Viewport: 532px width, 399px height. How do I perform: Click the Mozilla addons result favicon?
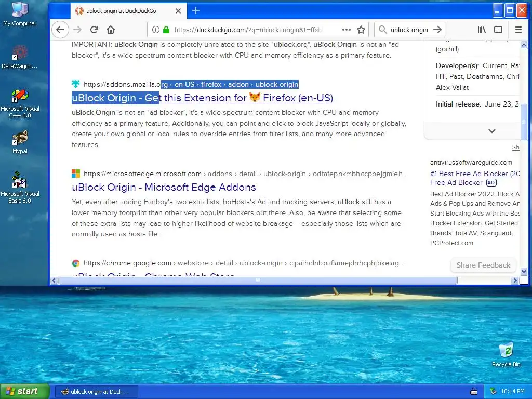[76, 84]
